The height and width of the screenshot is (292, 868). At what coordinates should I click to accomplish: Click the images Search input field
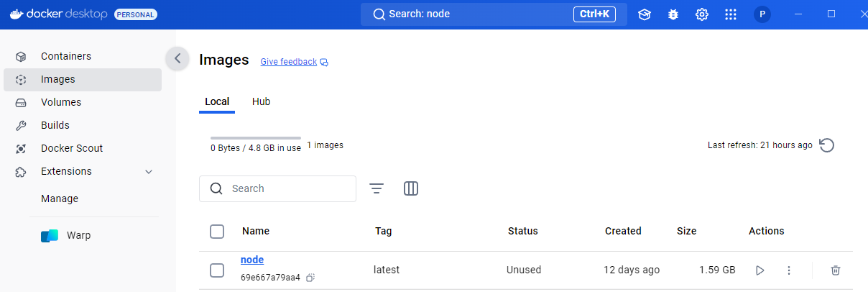[287, 188]
